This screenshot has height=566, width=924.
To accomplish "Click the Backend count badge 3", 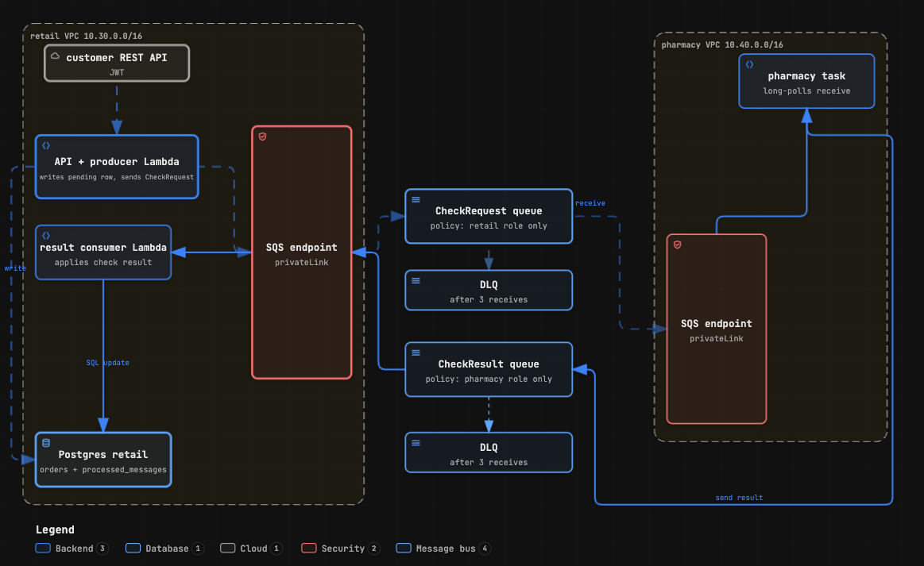I will point(102,549).
